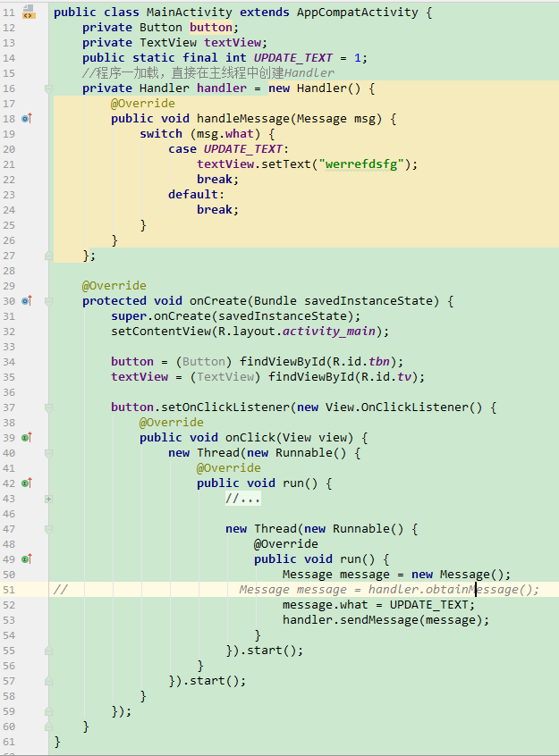Click the @Override annotation on line 48
Viewport: 559px width, 756px height.
point(286,544)
